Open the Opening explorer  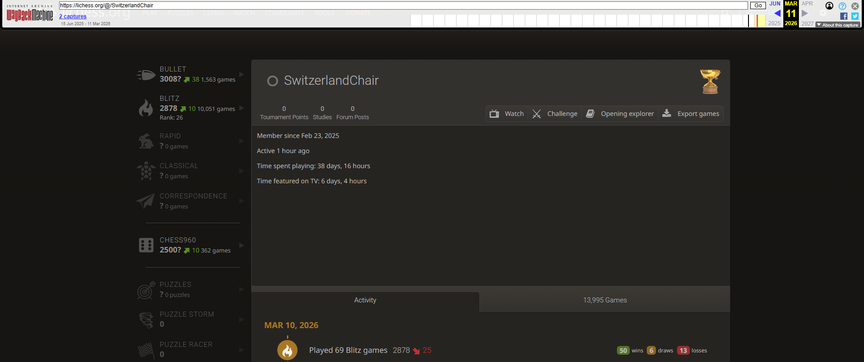[x=620, y=114]
